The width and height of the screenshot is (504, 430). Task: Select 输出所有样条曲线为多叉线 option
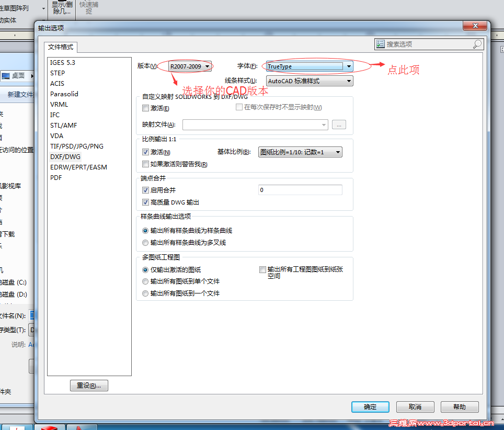145,242
